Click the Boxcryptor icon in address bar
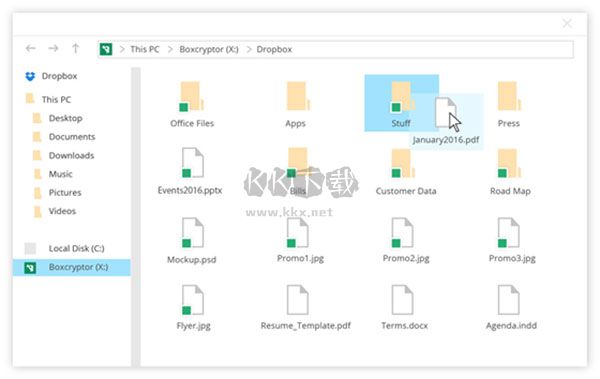Image resolution: width=600 pixels, height=379 pixels. 106,49
